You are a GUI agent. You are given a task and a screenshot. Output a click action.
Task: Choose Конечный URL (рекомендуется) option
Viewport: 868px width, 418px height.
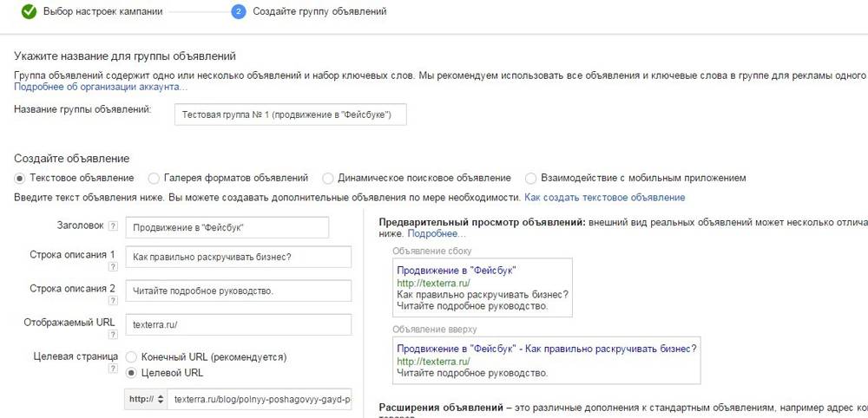pyautogui.click(x=132, y=356)
